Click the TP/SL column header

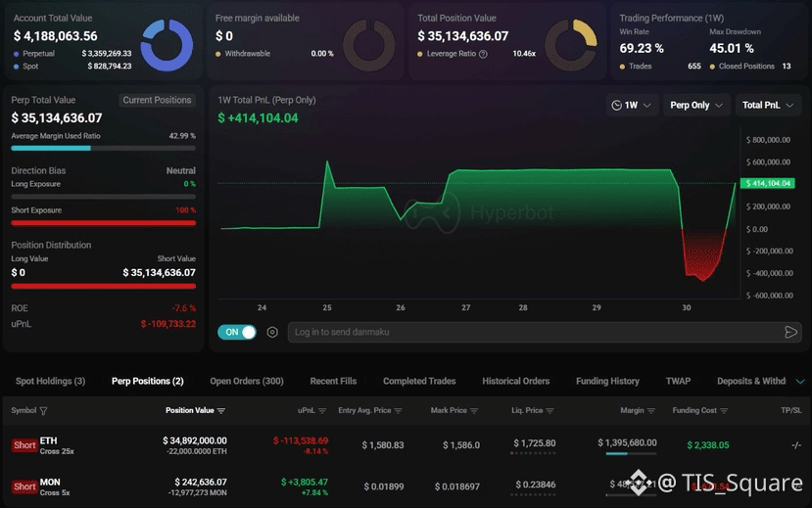[791, 411]
